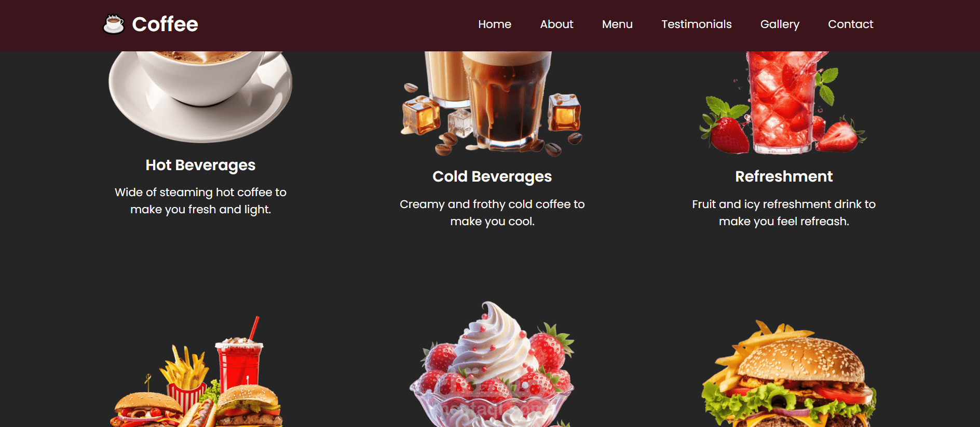Select the Refreshment heading

click(784, 176)
